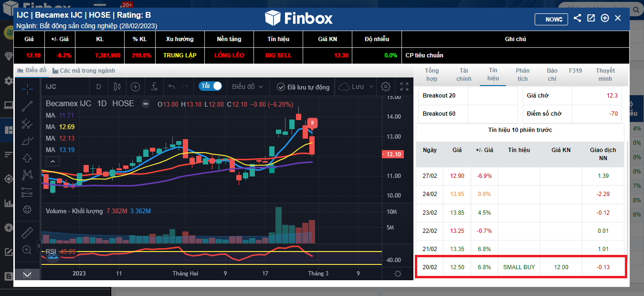Collapse the MA indicator legend chevron

(53, 161)
